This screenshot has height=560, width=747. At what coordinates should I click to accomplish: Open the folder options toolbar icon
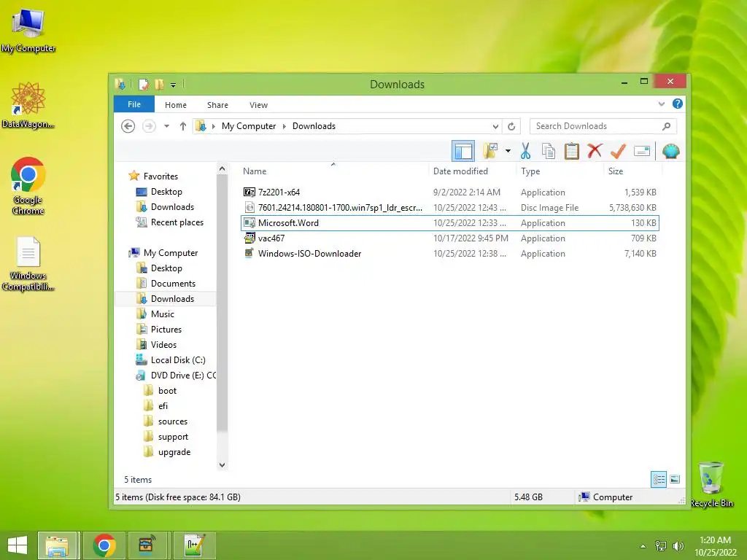(x=490, y=152)
